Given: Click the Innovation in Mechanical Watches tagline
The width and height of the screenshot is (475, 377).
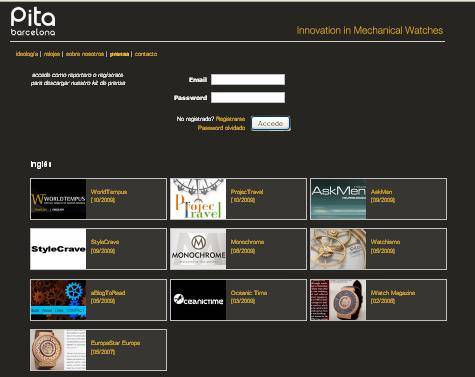Looking at the screenshot, I should 370,30.
